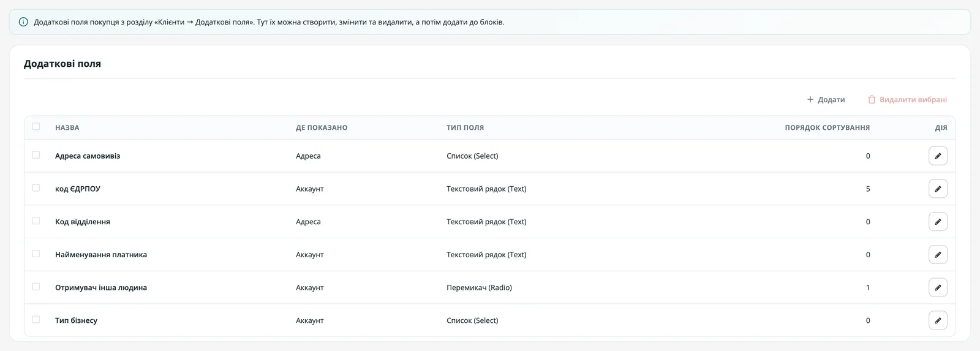Check the Найменування платника row checkbox
Image resolution: width=980 pixels, height=351 pixels.
point(36,254)
